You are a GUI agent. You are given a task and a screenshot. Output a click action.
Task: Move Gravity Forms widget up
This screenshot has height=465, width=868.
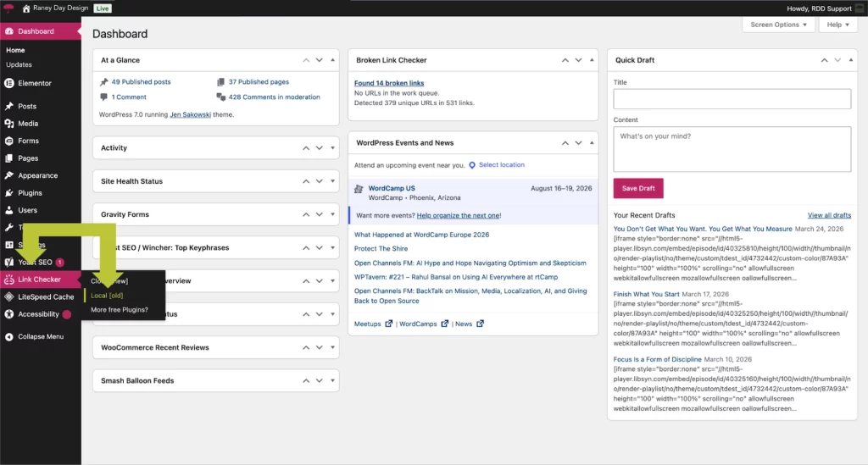pyautogui.click(x=306, y=214)
